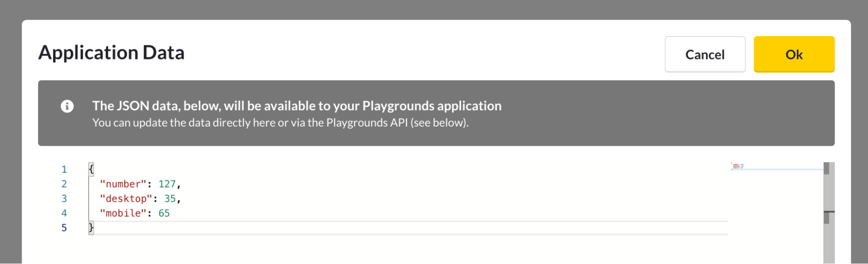Screen dimensions: 868x264
Task: Select line number 5 in the gutter
Action: coord(64,228)
